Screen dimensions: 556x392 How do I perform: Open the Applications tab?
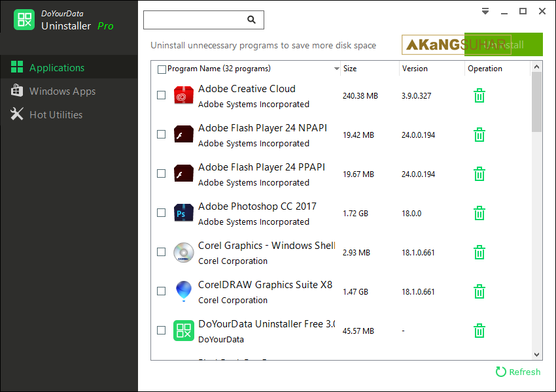(69, 67)
